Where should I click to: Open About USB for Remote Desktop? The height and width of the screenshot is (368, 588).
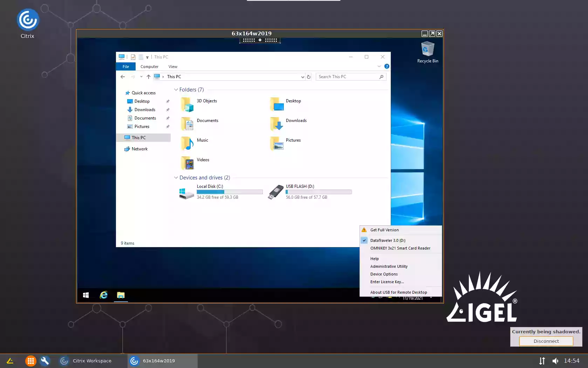click(x=401, y=292)
